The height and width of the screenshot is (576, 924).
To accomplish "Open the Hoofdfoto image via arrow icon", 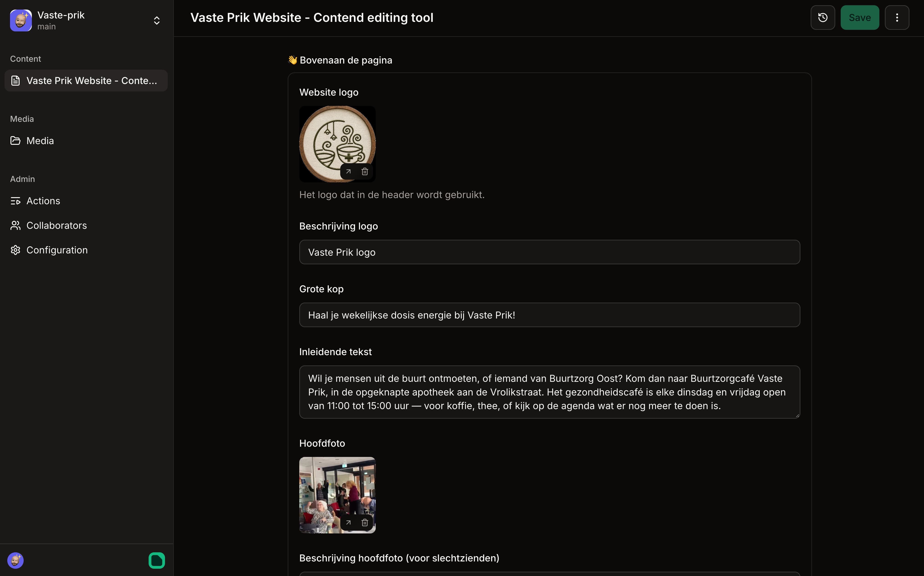I will [348, 523].
